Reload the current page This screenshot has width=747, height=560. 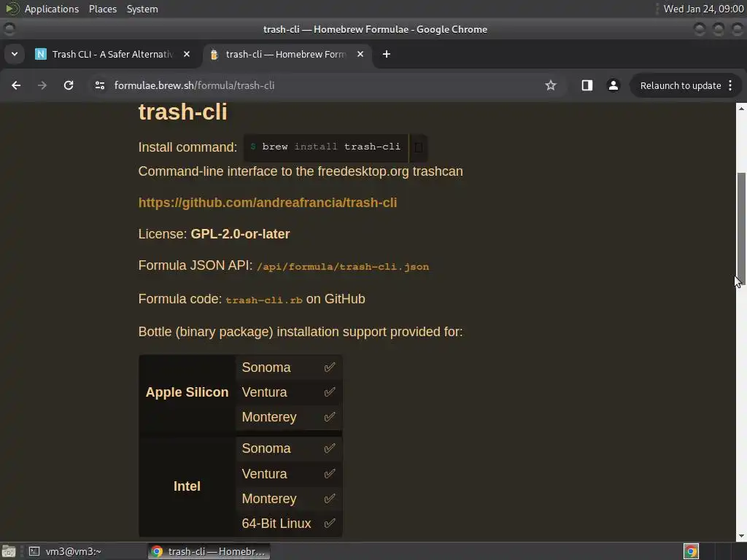tap(69, 85)
